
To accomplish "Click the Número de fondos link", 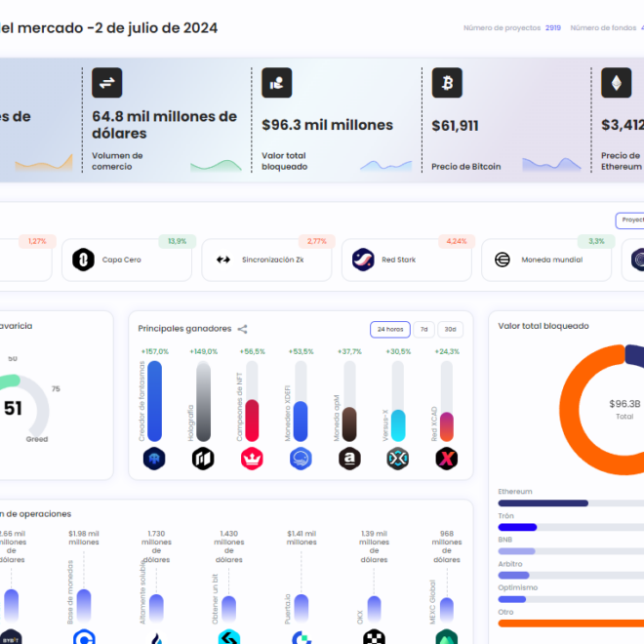I will click(x=603, y=28).
